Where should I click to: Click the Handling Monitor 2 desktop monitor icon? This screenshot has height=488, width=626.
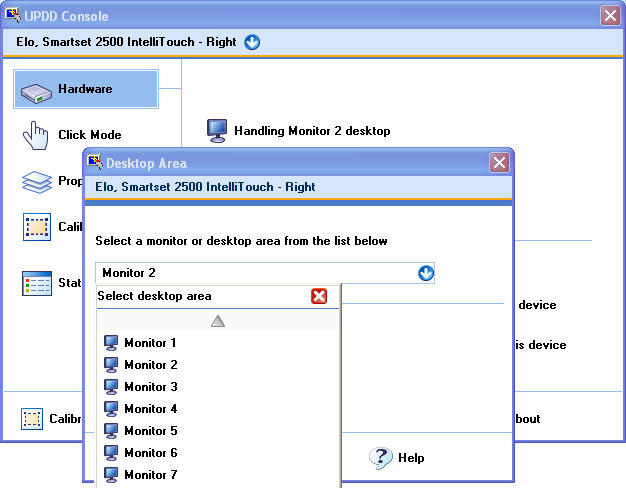[217, 131]
